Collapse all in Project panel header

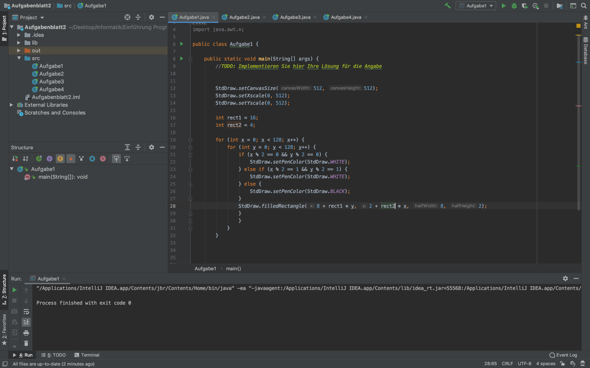138,17
